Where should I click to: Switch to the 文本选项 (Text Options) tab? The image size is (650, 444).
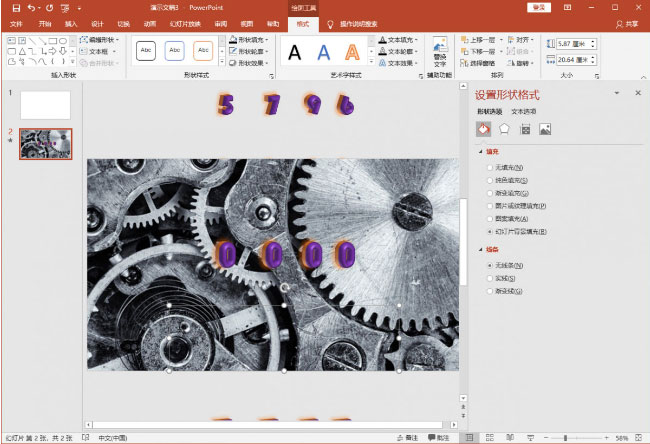(x=524, y=111)
